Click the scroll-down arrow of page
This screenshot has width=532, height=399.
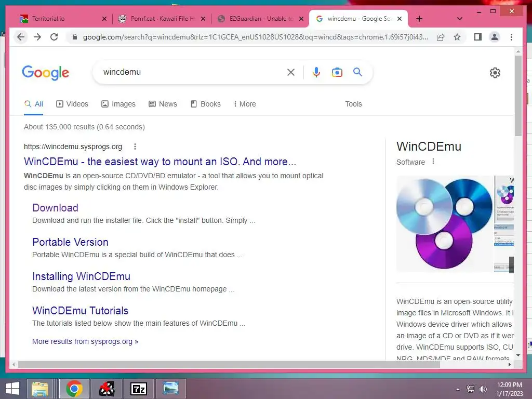click(x=518, y=355)
